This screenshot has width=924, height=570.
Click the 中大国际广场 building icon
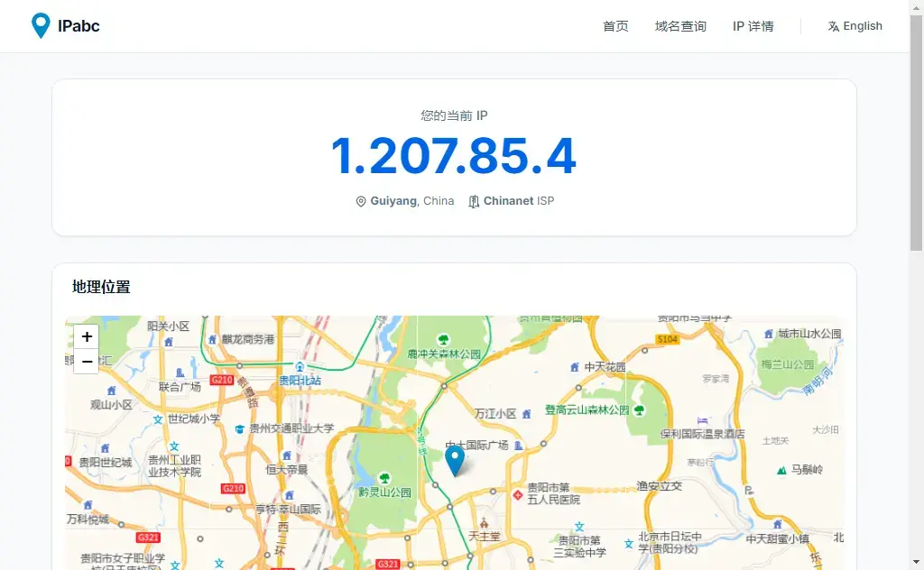(x=518, y=446)
